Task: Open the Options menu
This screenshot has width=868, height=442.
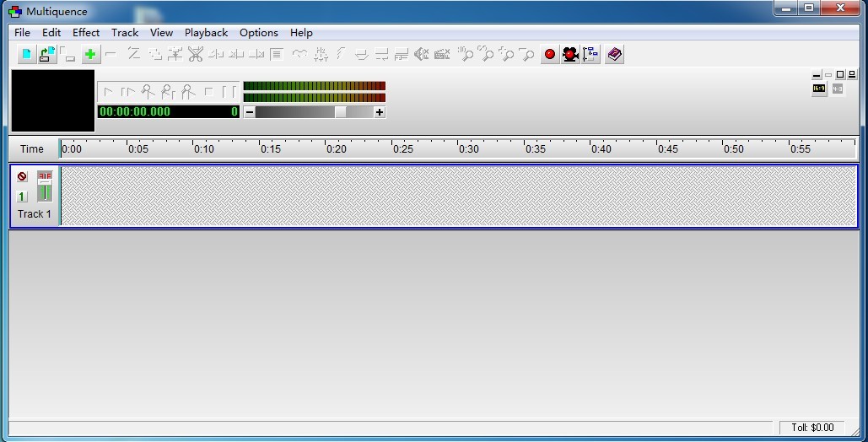Action: click(x=258, y=33)
